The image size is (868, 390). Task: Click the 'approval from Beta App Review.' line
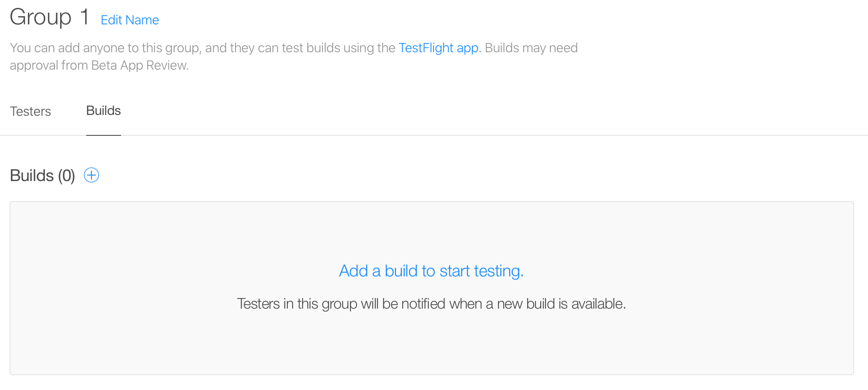99,65
